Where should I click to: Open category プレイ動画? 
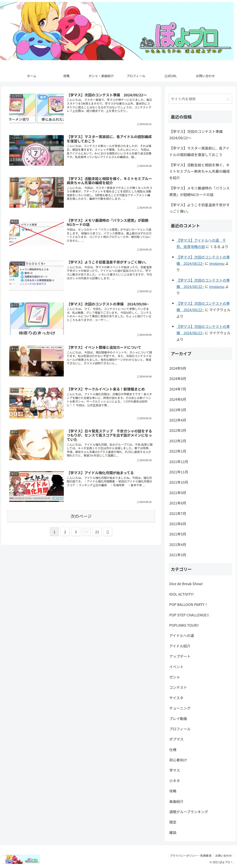[x=178, y=719]
